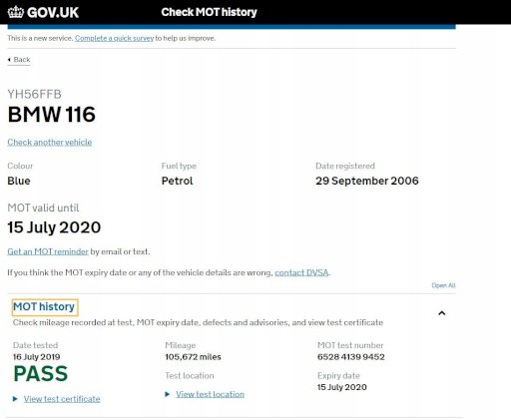Show the View test location details
Viewport: 511px width, 420px height.
coord(210,394)
